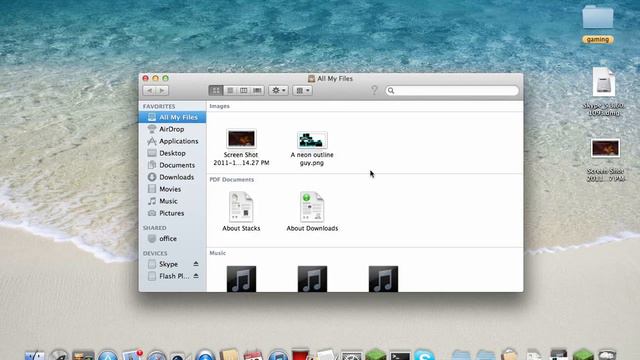Image resolution: width=640 pixels, height=360 pixels.
Task: Open Pictures folder in sidebar
Action: point(172,213)
